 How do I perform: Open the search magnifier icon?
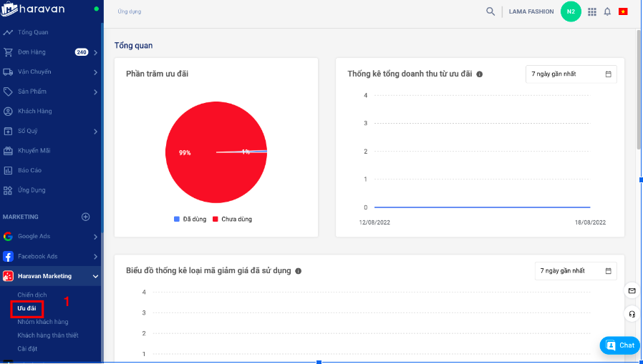490,11
